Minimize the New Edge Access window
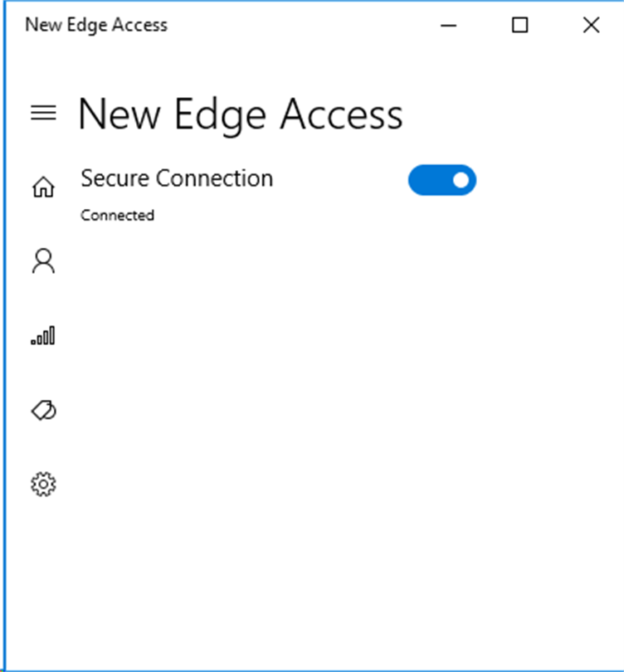The height and width of the screenshot is (672, 624). pyautogui.click(x=449, y=25)
